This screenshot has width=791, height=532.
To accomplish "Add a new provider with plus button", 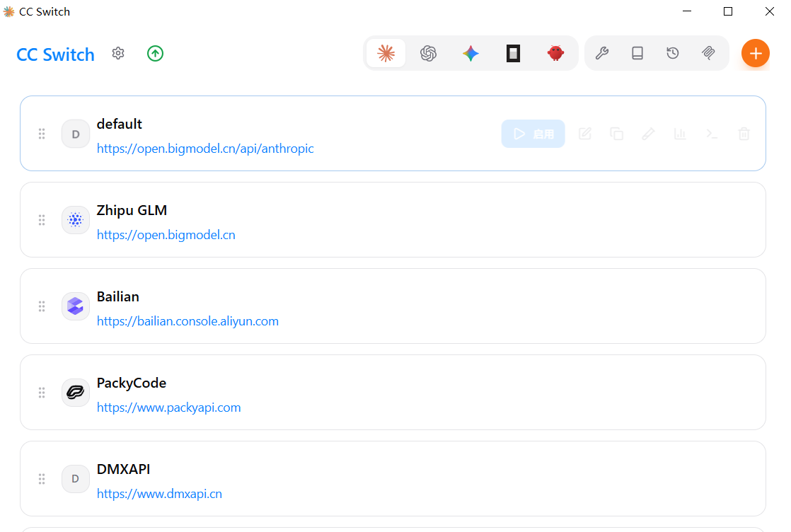I will click(755, 53).
